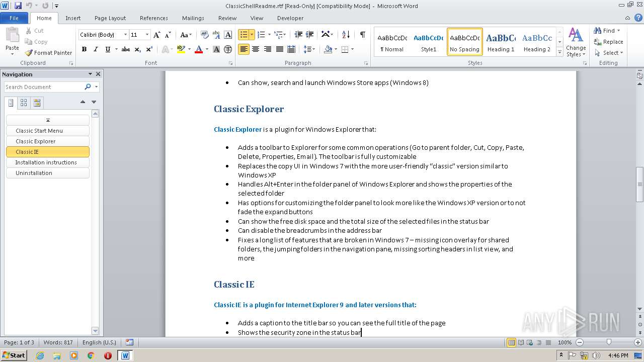
Task: Jump to Installation instructions heading
Action: click(48, 162)
